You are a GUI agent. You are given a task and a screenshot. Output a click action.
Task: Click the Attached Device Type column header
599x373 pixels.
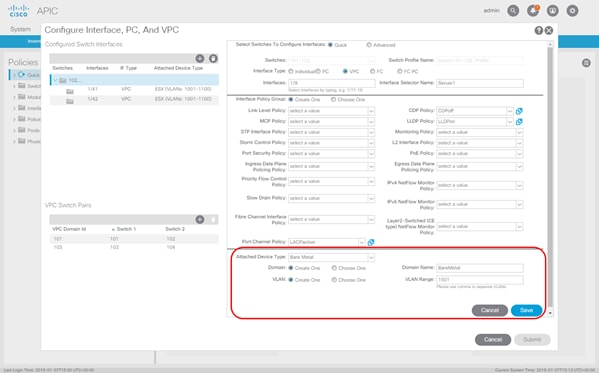click(178, 68)
